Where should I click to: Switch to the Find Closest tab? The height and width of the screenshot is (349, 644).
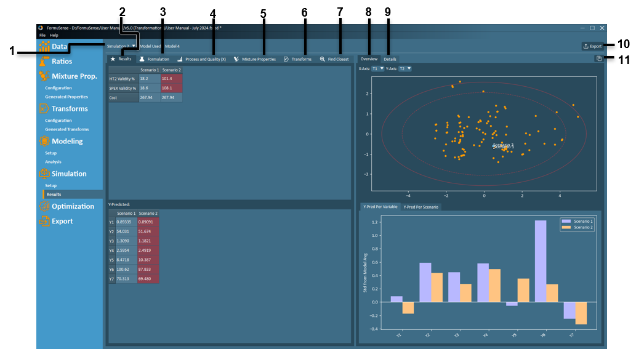click(334, 60)
